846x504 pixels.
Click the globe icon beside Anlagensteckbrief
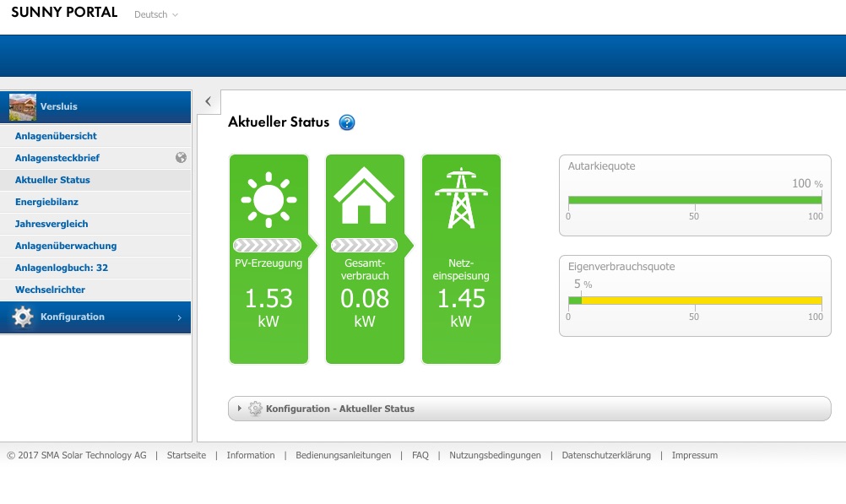click(181, 158)
